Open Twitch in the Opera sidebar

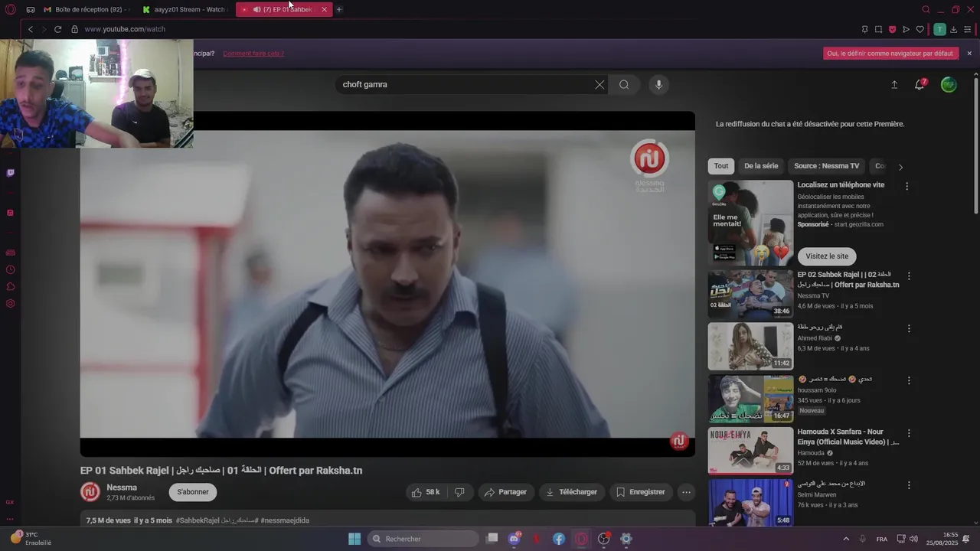coord(10,173)
